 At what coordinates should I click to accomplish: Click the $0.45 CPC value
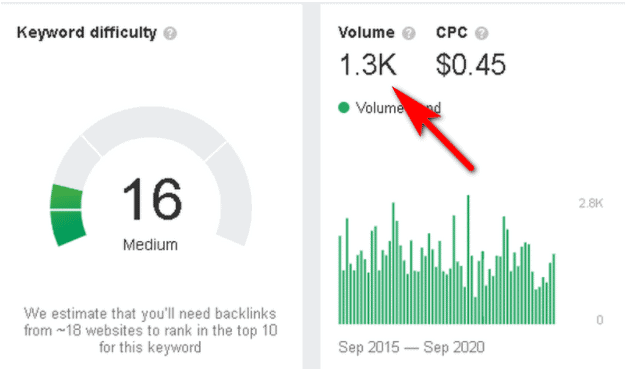point(471,65)
